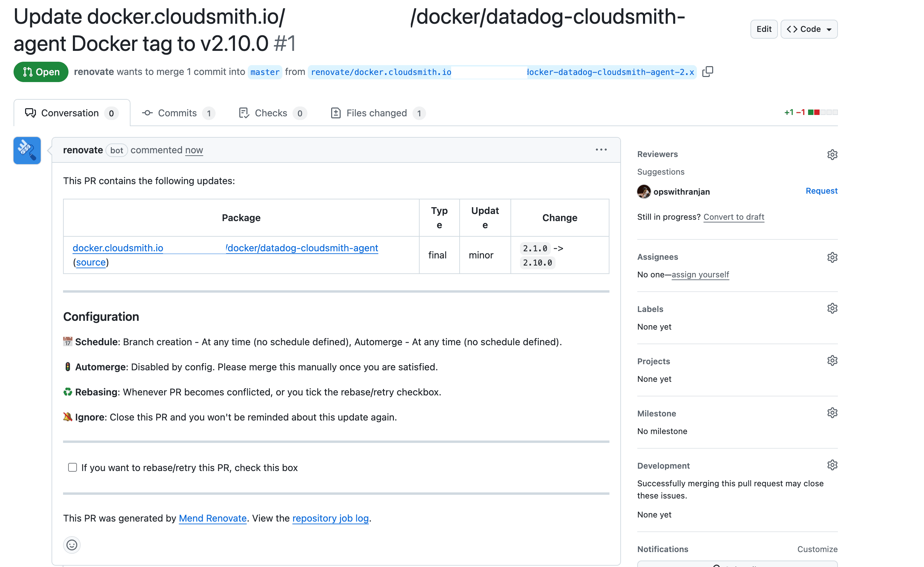Check the rebase/retry PR checkbox
Image resolution: width=924 pixels, height=567 pixels.
pos(73,467)
